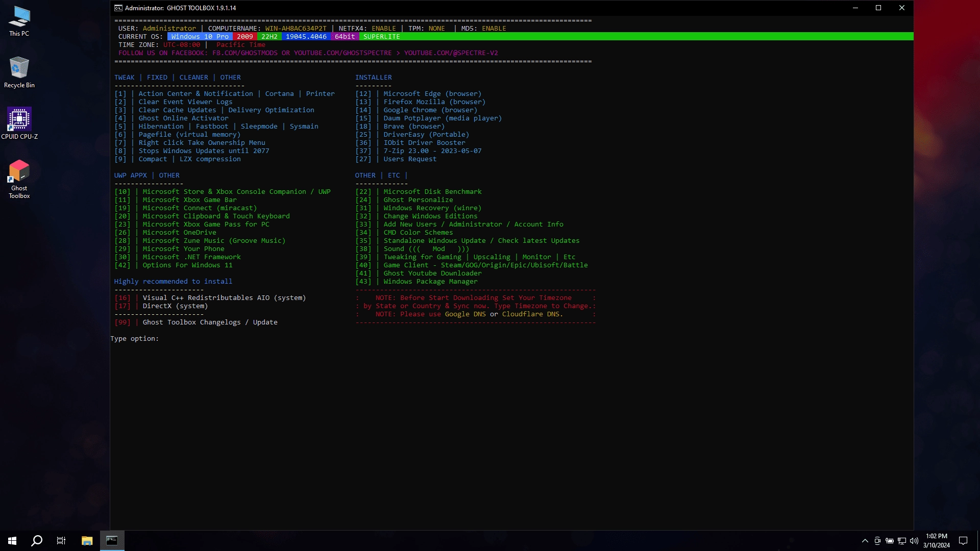
Task: Open the Action Center notifications icon
Action: pos(963,541)
